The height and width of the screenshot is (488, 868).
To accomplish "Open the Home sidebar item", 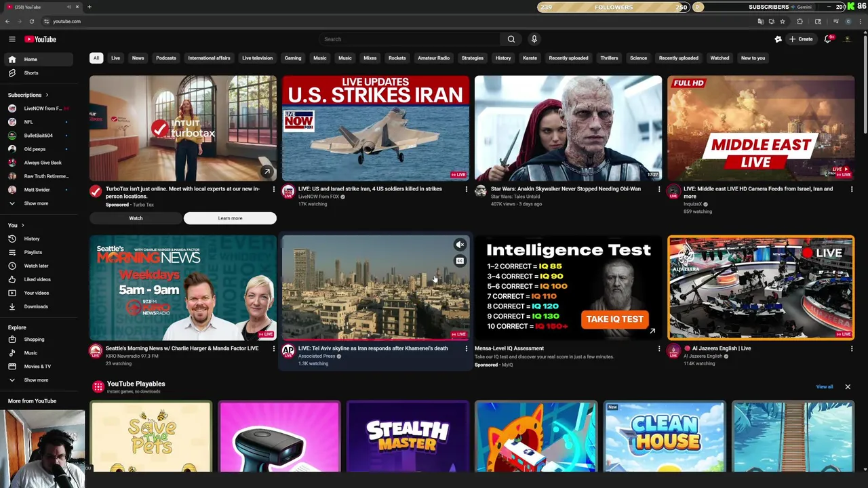I will pos(38,60).
